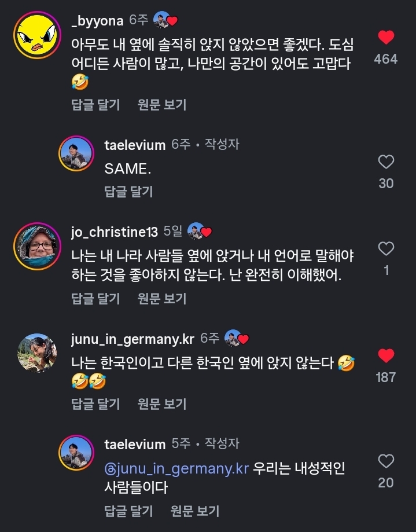Tap taelevium's avatar on the bottom reply

tap(76, 453)
